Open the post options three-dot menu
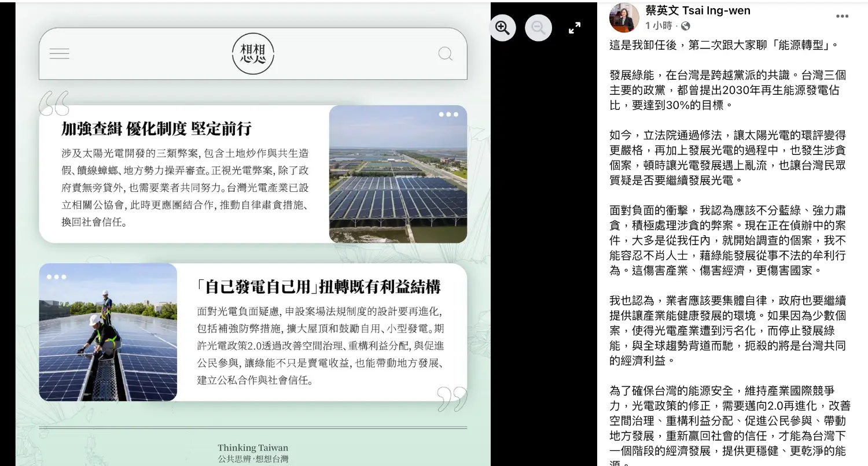Screen dimensions: 868x466 click(x=842, y=16)
